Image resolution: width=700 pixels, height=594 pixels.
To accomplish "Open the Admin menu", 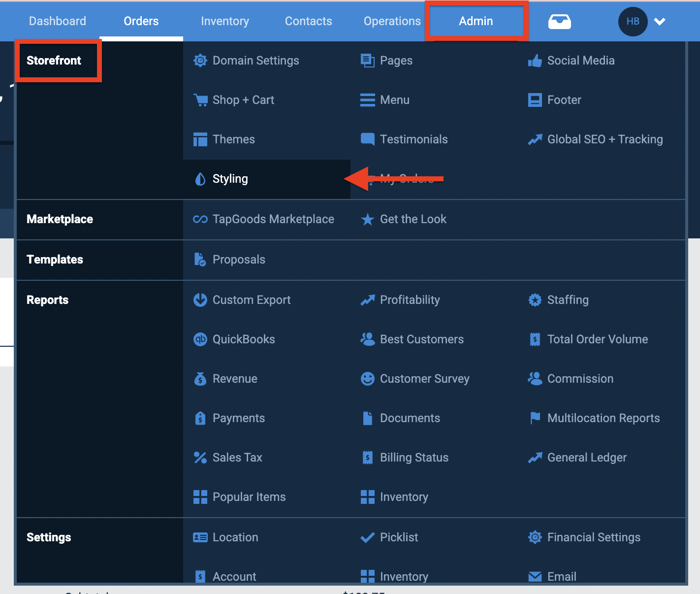I will [x=476, y=21].
